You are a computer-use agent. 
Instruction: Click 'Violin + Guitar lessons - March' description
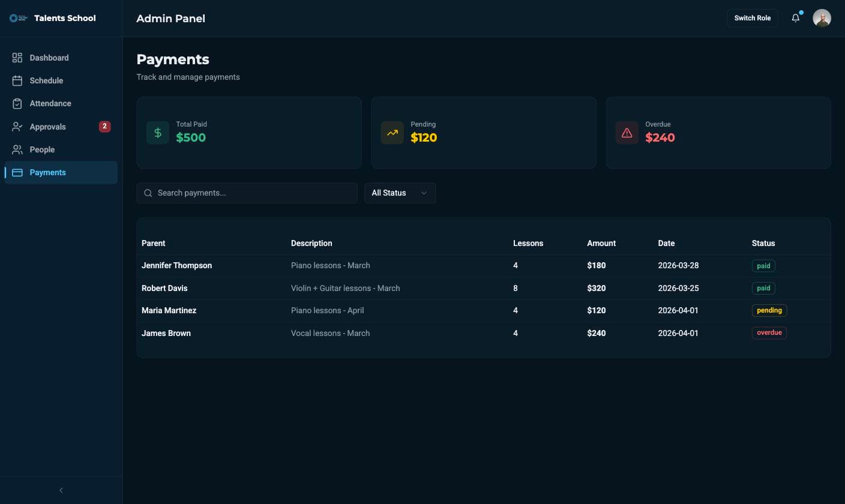click(x=346, y=288)
